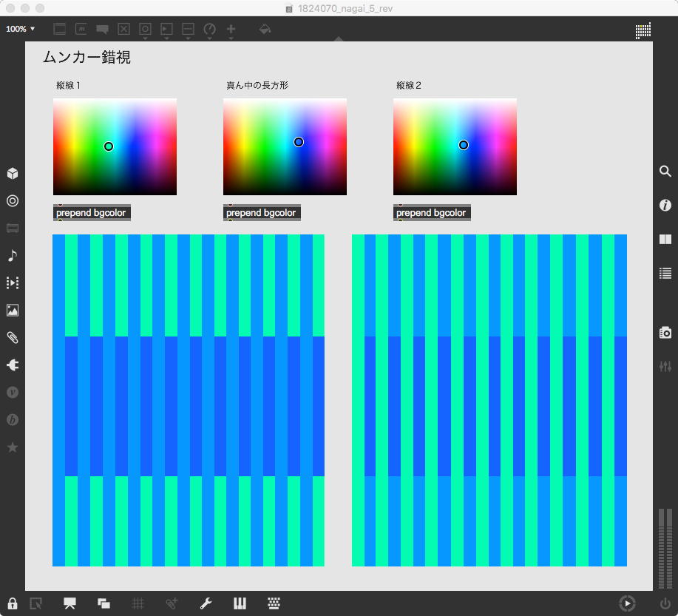Image resolution: width=678 pixels, height=616 pixels.
Task: Open the mixer sliders icon in right sidebar
Action: pos(665,367)
